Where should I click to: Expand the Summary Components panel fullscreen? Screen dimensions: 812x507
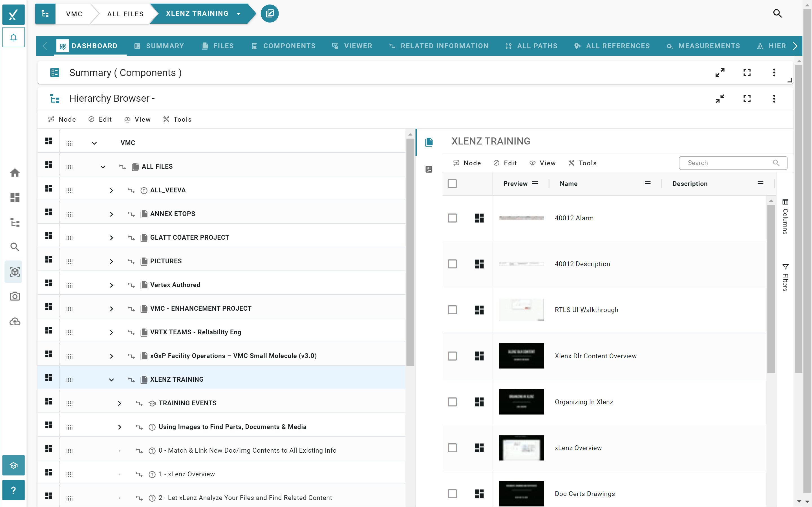click(747, 72)
